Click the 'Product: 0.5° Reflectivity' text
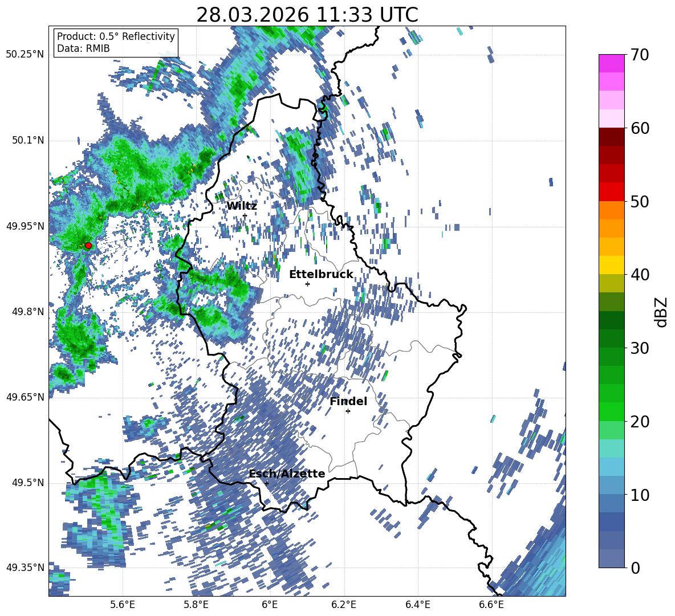 coord(116,36)
